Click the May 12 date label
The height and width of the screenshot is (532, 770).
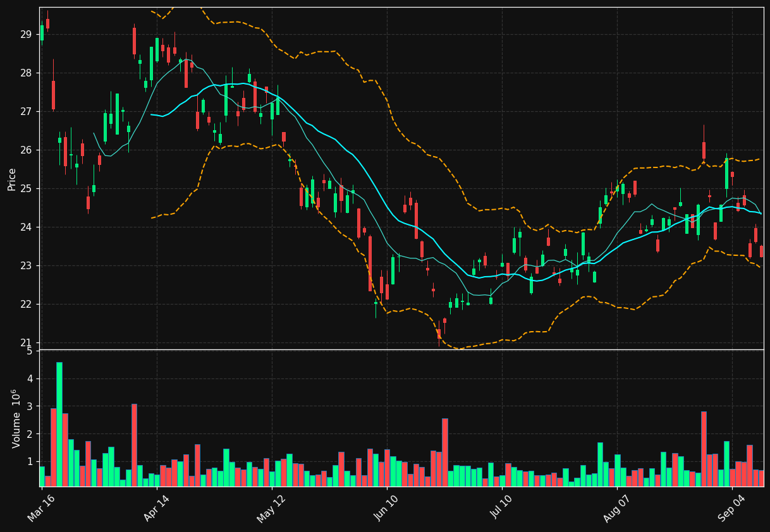pyautogui.click(x=271, y=509)
